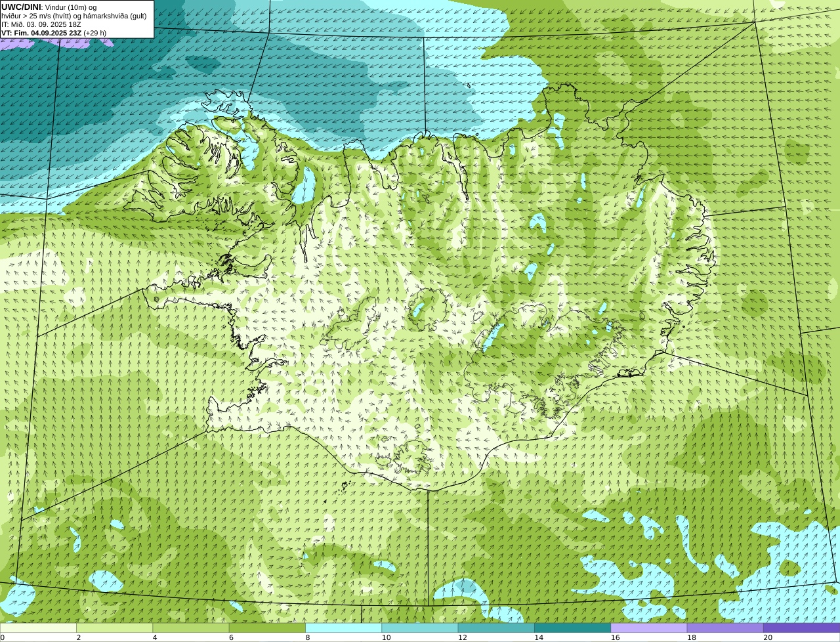The width and height of the screenshot is (840, 642).
Task: Click the 6–8 darker green scale swatch
Action: [267, 628]
